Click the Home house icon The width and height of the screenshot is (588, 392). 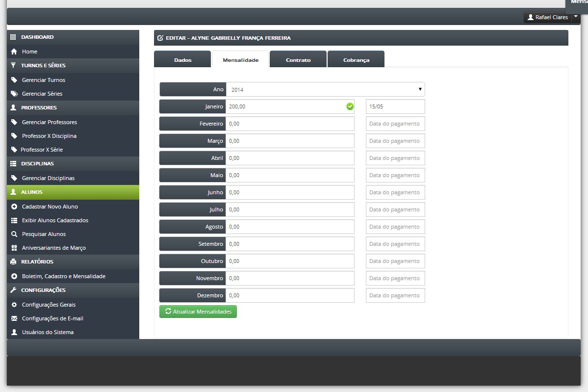point(14,52)
